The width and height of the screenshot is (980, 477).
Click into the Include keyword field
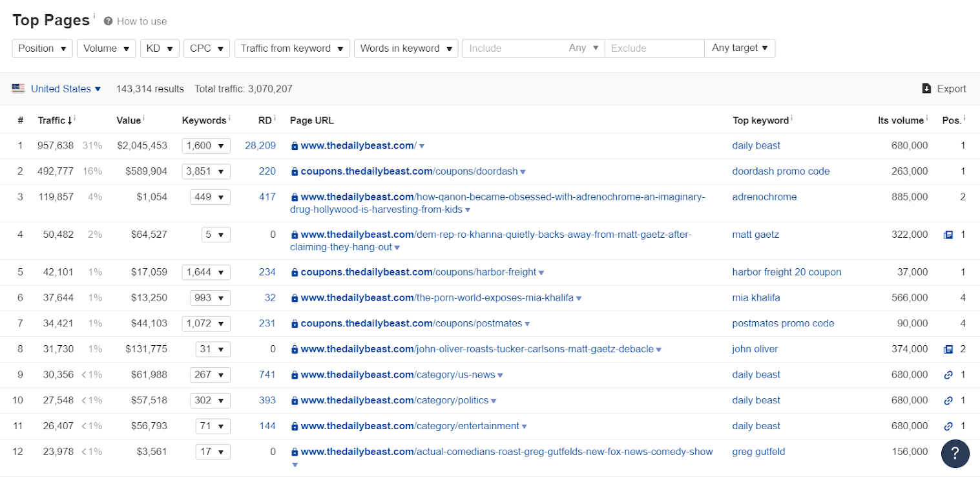click(x=514, y=48)
